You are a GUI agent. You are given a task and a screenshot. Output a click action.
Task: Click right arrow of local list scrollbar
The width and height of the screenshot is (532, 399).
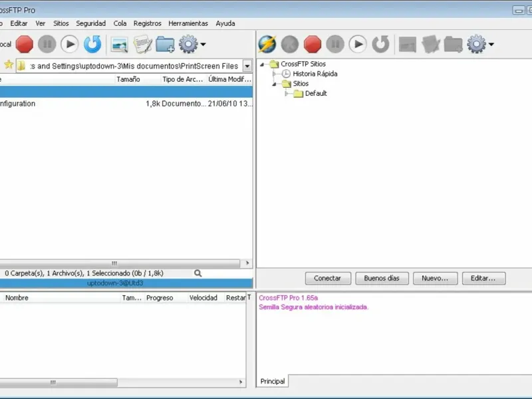247,263
